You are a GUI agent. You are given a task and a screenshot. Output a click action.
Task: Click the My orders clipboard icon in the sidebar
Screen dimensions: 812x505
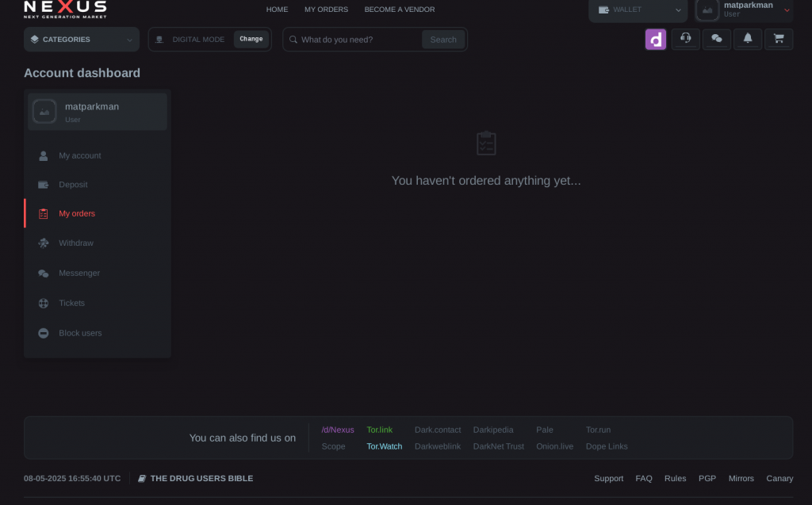(44, 213)
